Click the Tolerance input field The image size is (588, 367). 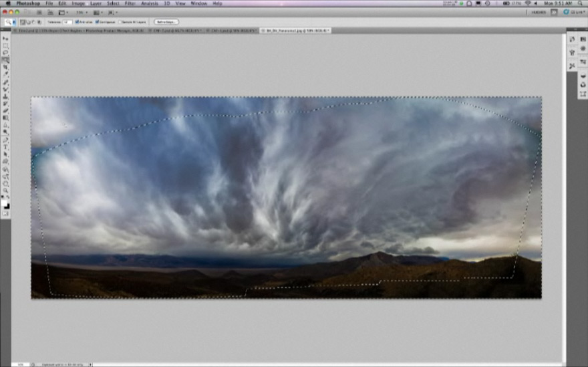point(67,22)
